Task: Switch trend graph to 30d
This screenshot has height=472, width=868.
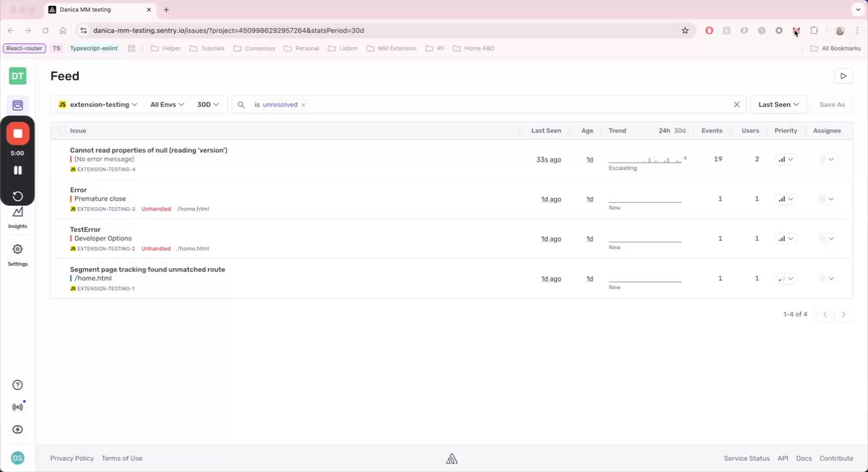Action: [680, 130]
